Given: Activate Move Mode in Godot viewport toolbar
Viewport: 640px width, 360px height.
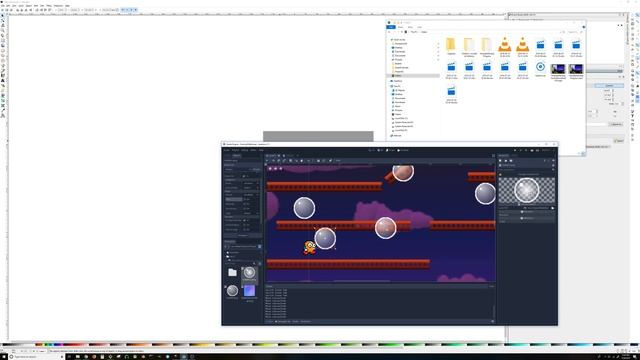Looking at the screenshot, I should point(273,160).
